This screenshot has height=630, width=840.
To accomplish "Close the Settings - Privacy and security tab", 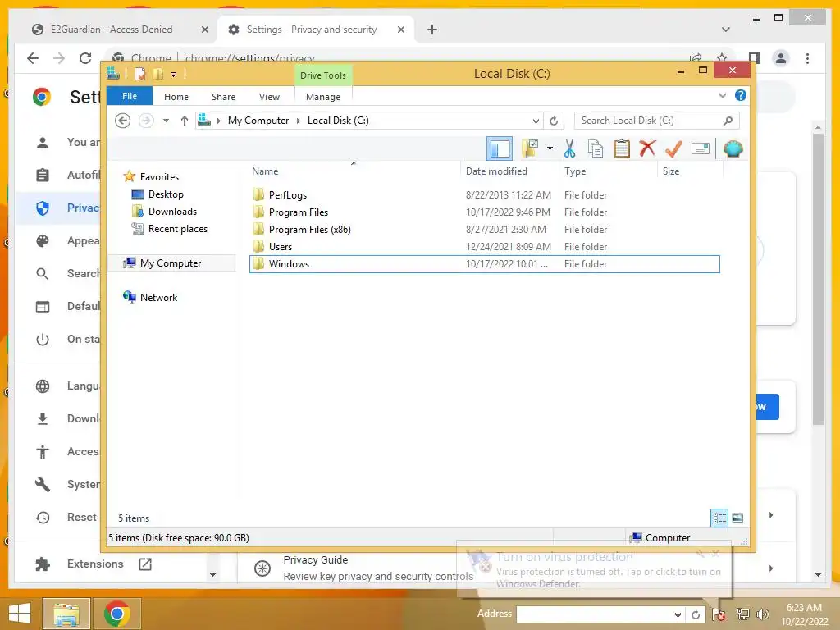I will point(400,30).
